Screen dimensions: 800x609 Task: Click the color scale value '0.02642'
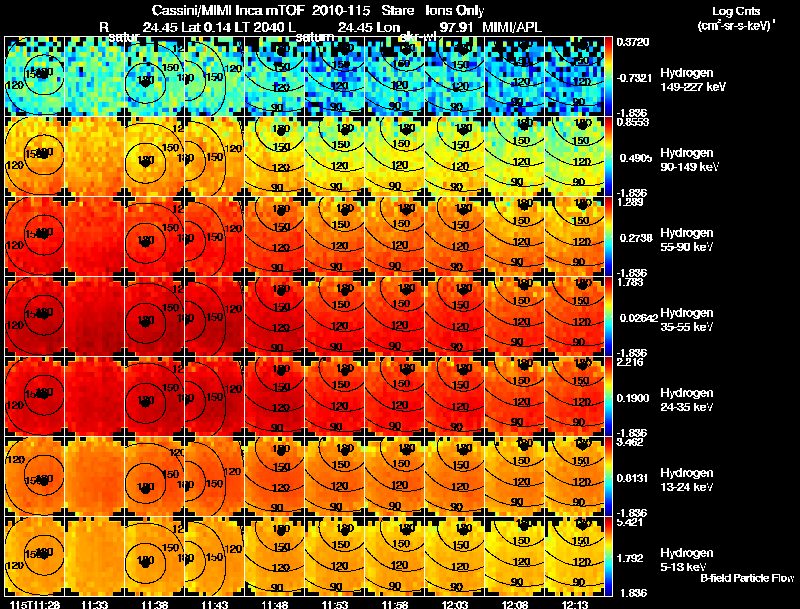638,318
